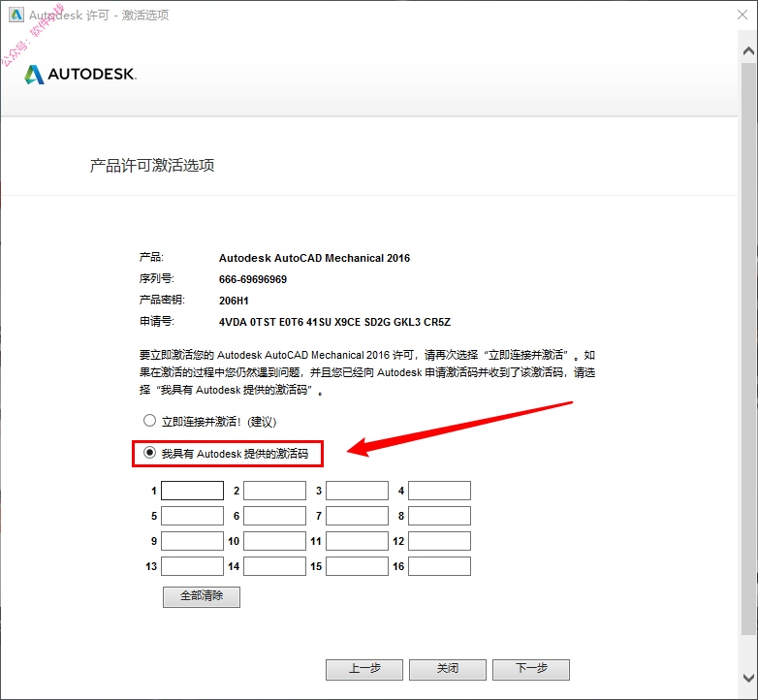The width and height of the screenshot is (758, 700).
Task: Close the Autodesk license window
Action: (x=742, y=15)
